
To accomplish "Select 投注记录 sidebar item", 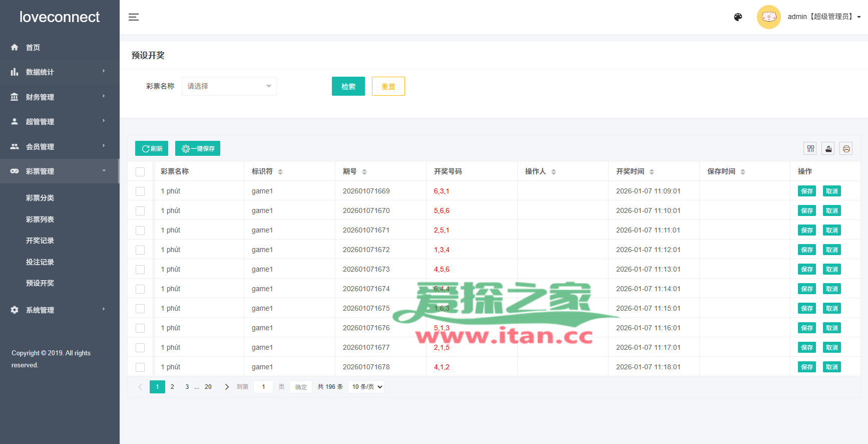I will pyautogui.click(x=40, y=262).
